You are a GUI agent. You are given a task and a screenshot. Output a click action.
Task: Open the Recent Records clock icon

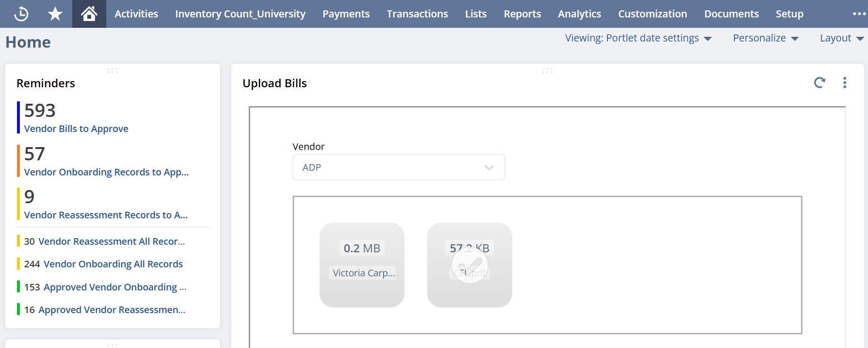pyautogui.click(x=21, y=14)
